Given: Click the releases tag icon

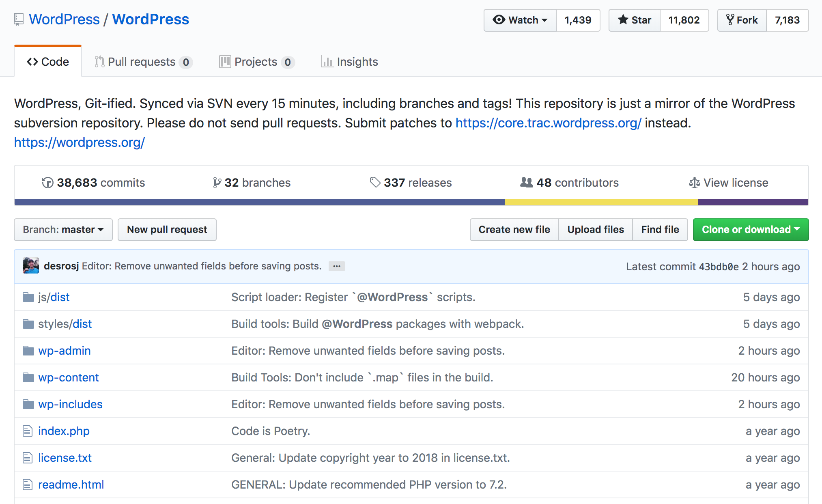Looking at the screenshot, I should coord(375,183).
